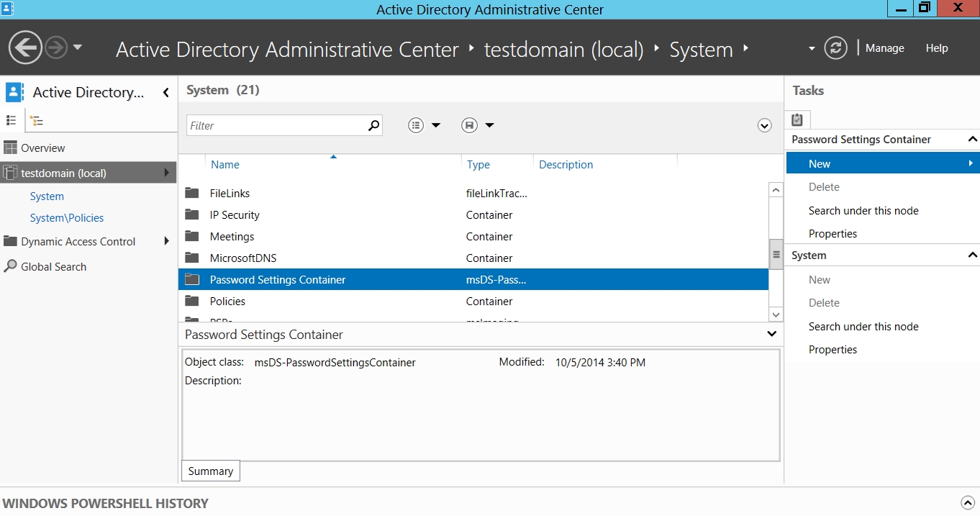Viewport: 980px width, 516px height.
Task: Expand the Windows PowerShell History panel
Action: pyautogui.click(x=968, y=503)
